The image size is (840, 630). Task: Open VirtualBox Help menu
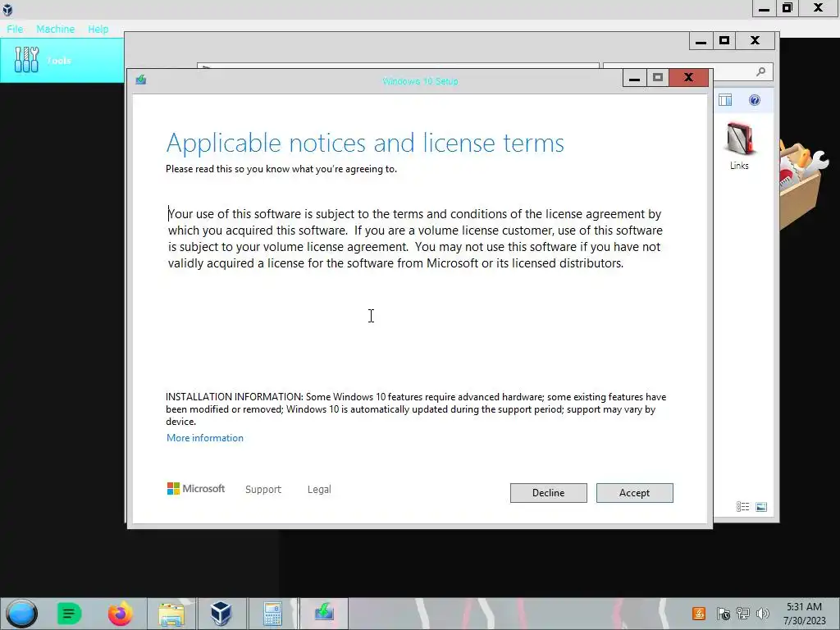click(x=98, y=29)
